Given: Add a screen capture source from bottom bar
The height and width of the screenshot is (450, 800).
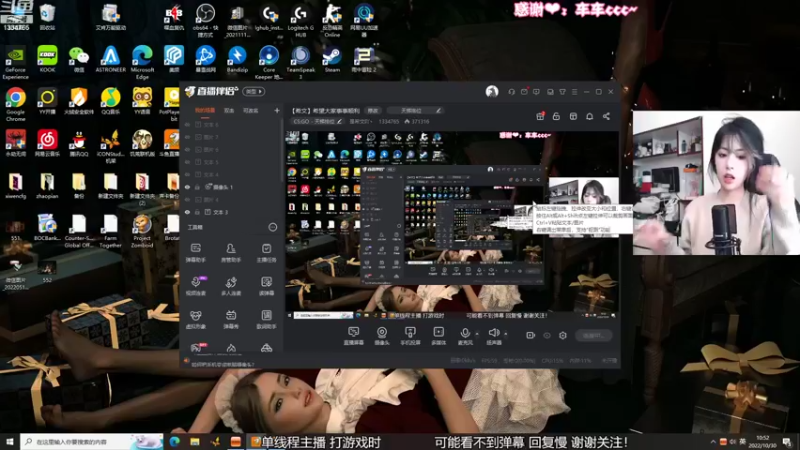Looking at the screenshot, I should [354, 336].
